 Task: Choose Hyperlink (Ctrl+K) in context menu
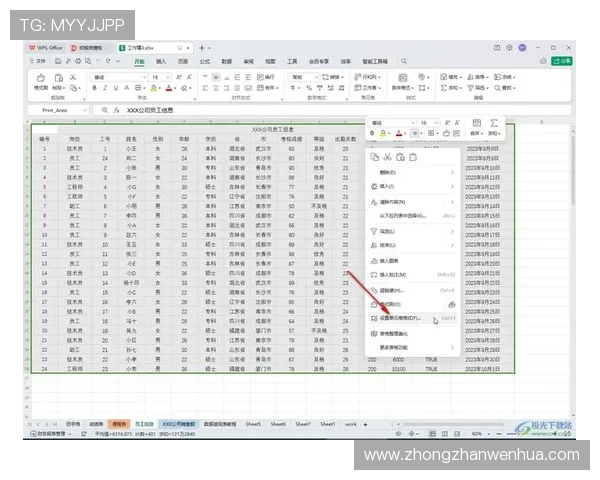click(x=412, y=290)
